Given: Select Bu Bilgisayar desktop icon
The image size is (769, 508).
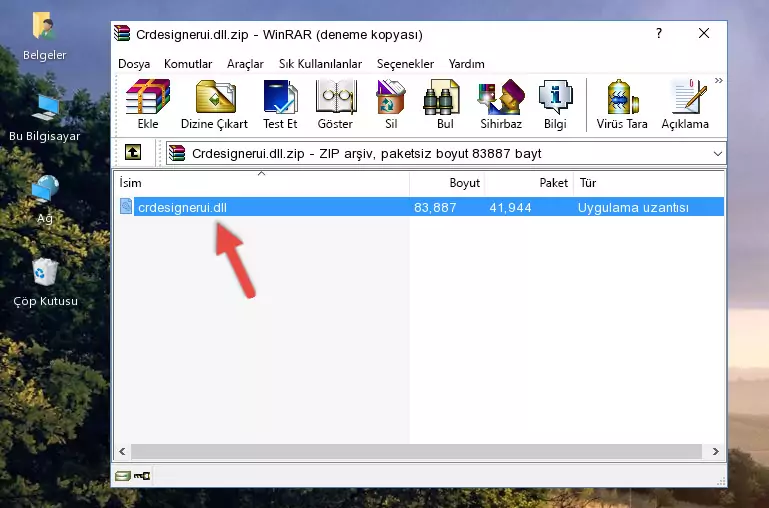Looking at the screenshot, I should 45,107.
